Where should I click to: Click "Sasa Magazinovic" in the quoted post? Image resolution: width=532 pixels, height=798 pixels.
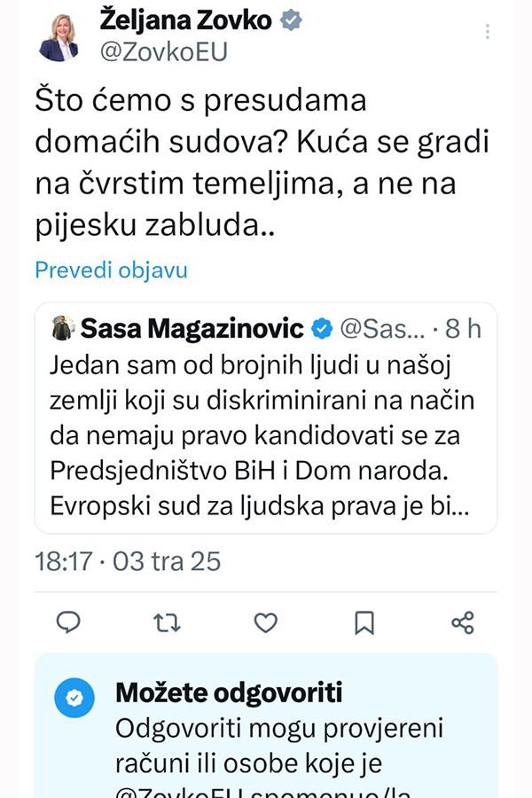pyautogui.click(x=192, y=327)
